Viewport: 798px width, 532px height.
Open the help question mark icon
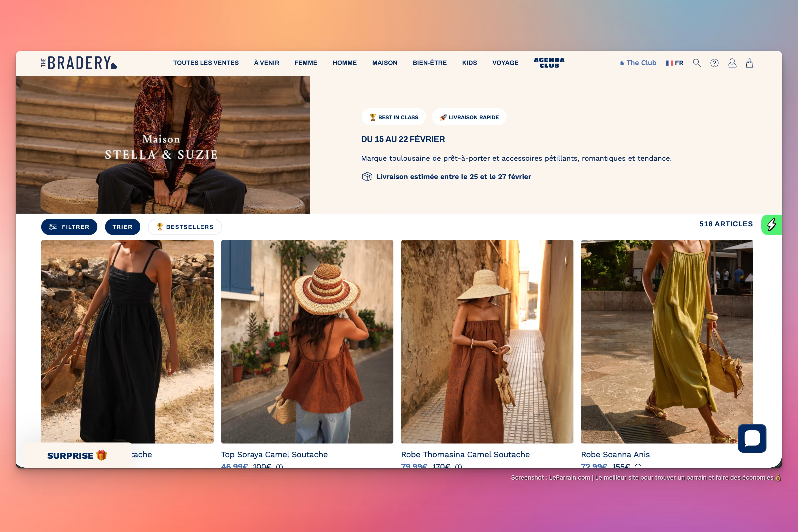point(714,63)
